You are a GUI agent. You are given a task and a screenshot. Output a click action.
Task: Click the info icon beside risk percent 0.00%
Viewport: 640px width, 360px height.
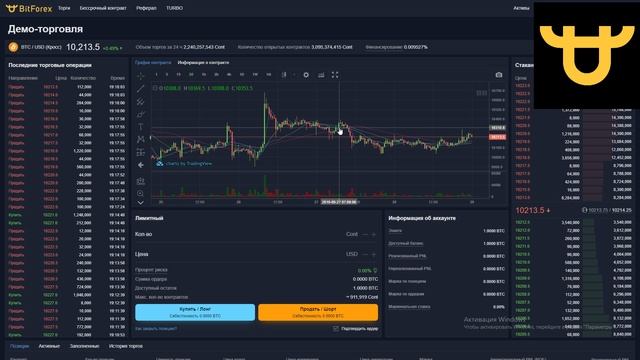coord(375,271)
